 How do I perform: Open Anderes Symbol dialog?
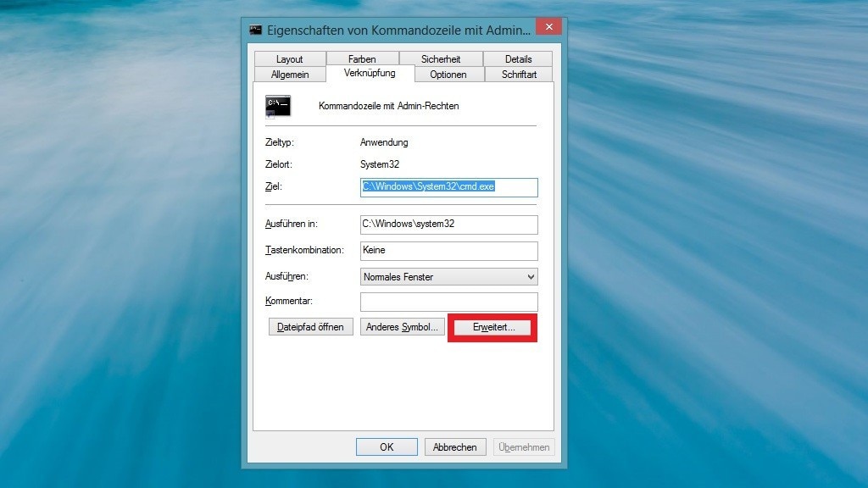403,327
